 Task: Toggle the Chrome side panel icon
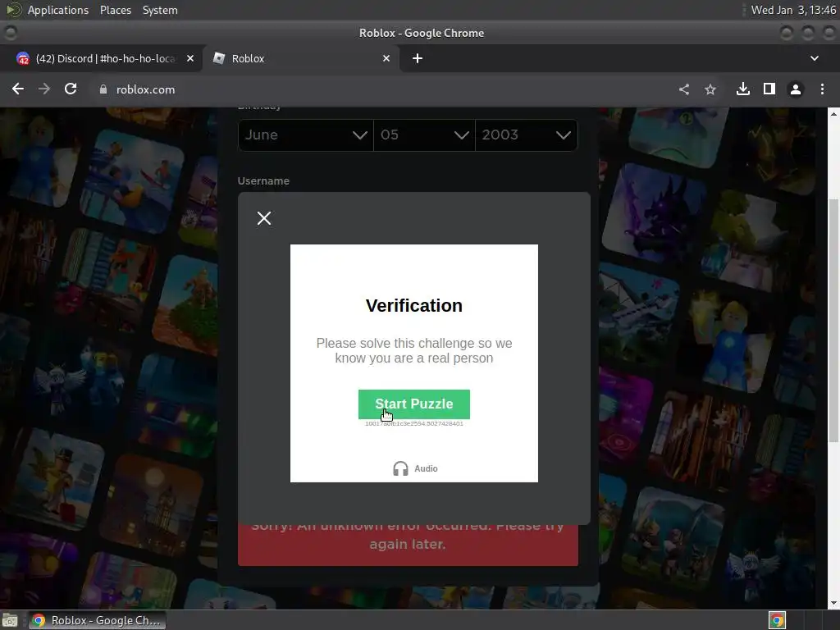click(x=769, y=89)
